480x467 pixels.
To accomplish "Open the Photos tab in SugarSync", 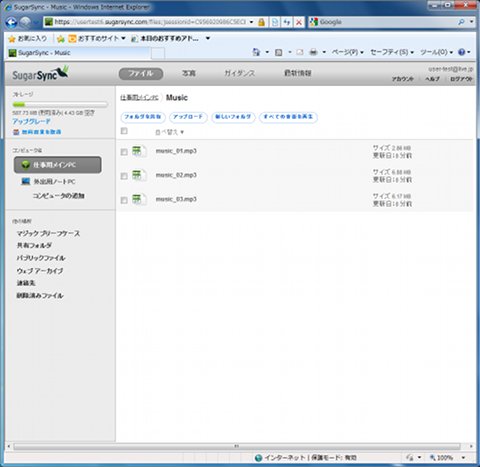I will coord(189,73).
